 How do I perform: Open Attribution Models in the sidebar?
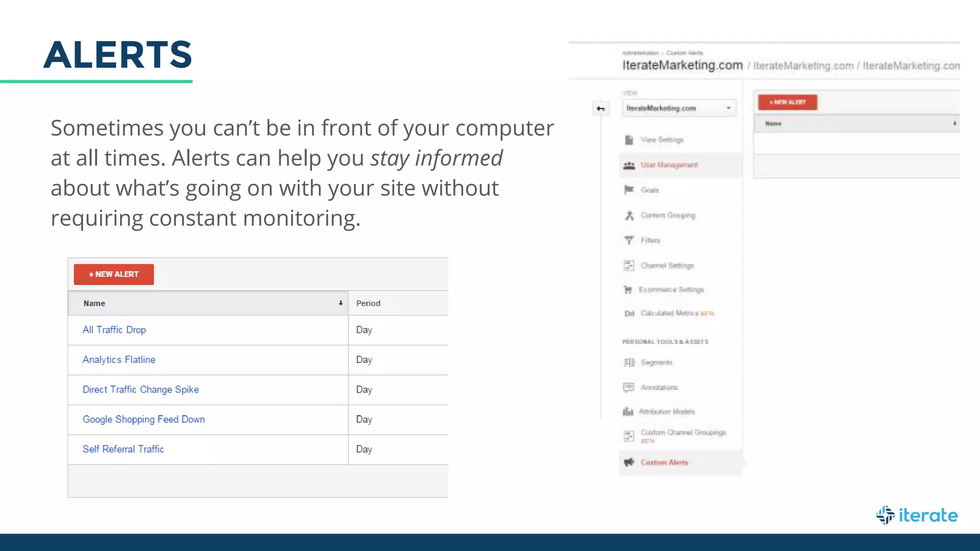(x=667, y=411)
